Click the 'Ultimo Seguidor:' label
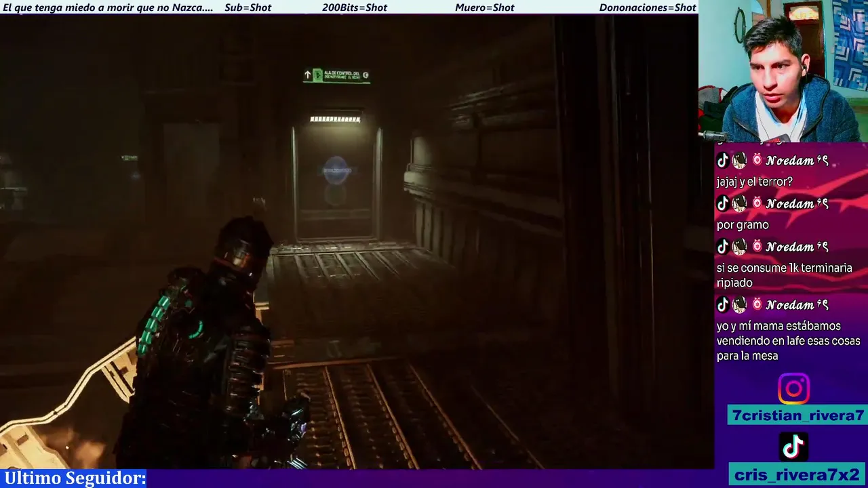The width and height of the screenshot is (868, 488). pos(75,478)
